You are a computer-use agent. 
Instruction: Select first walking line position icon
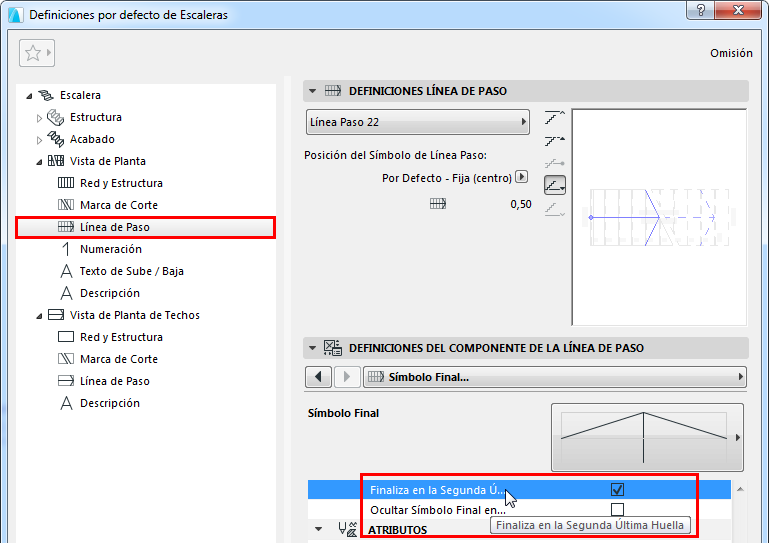tap(555, 118)
